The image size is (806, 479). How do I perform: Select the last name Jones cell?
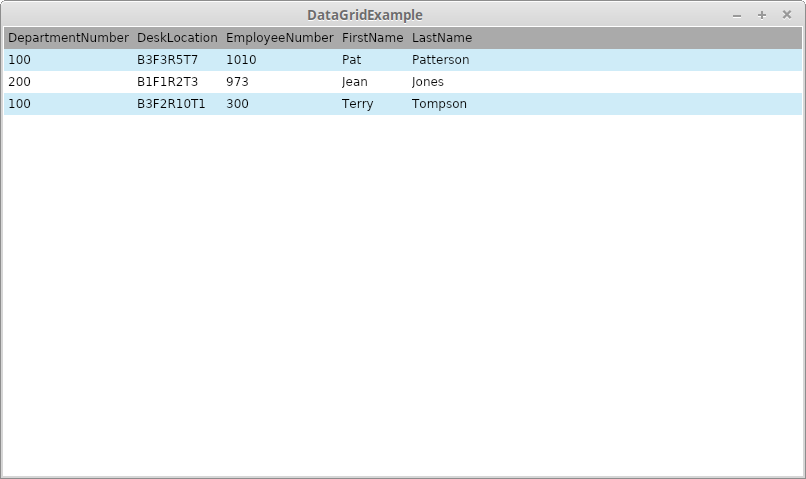tap(427, 82)
